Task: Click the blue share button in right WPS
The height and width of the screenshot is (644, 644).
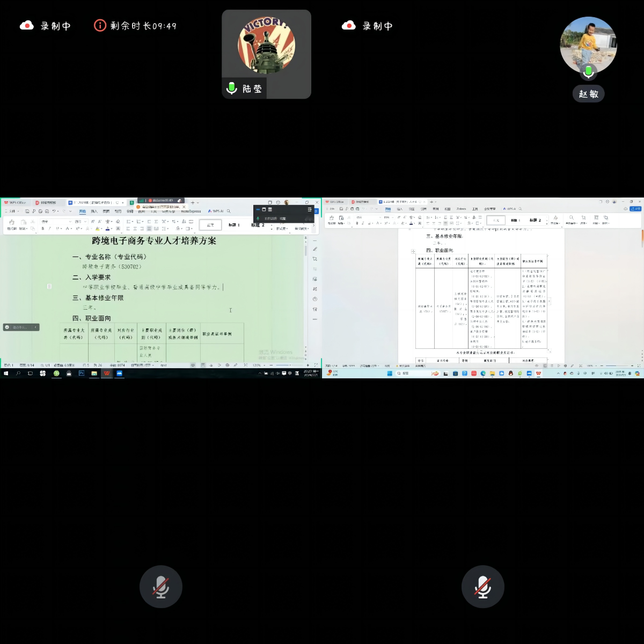Action: tap(635, 209)
